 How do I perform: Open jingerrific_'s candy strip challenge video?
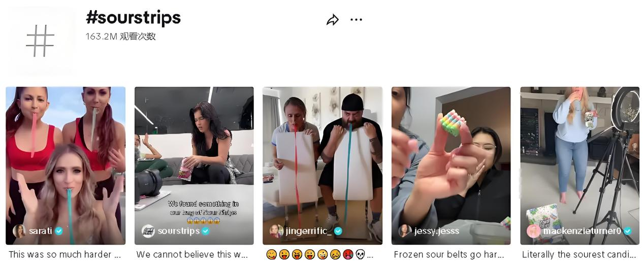tap(323, 166)
